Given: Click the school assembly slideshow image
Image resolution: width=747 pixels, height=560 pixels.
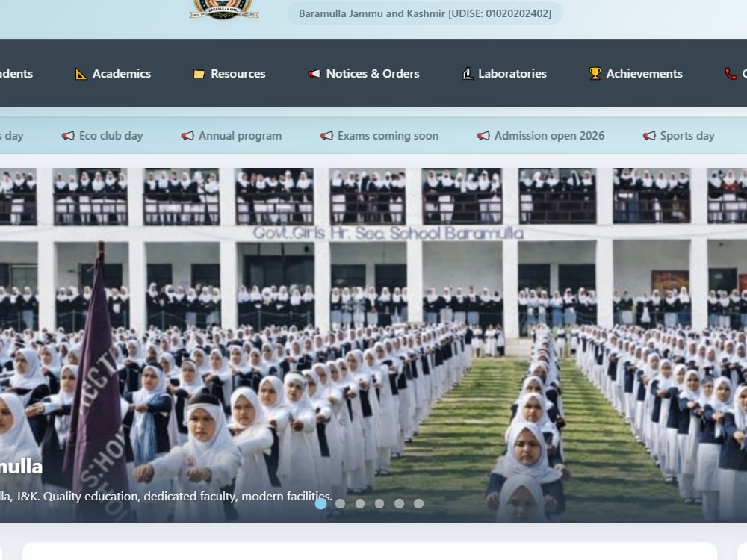Looking at the screenshot, I should click(x=373, y=345).
